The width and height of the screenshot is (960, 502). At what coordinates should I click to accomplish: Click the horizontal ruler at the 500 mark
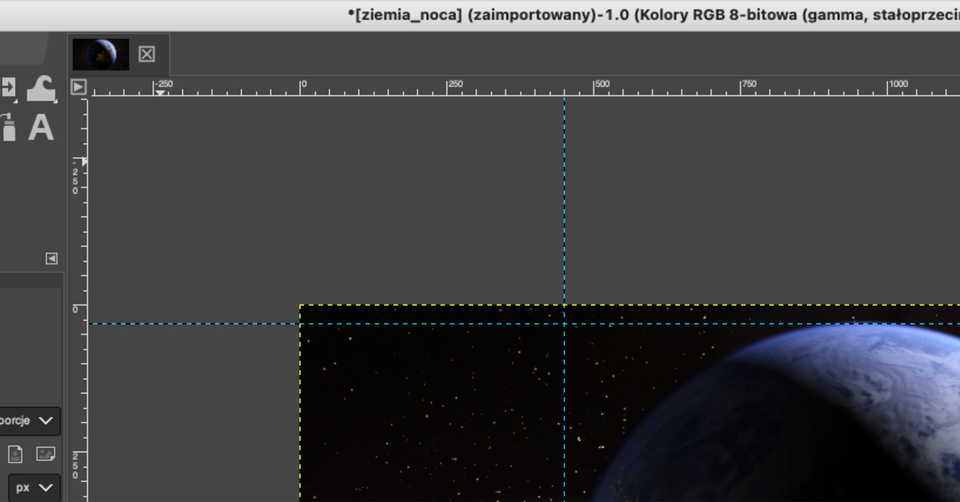(595, 89)
